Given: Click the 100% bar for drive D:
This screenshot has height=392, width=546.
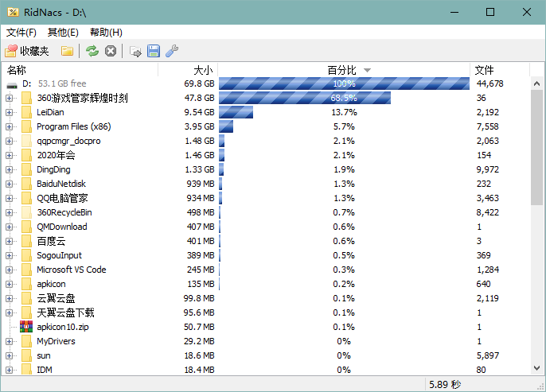Looking at the screenshot, I should pos(344,83).
